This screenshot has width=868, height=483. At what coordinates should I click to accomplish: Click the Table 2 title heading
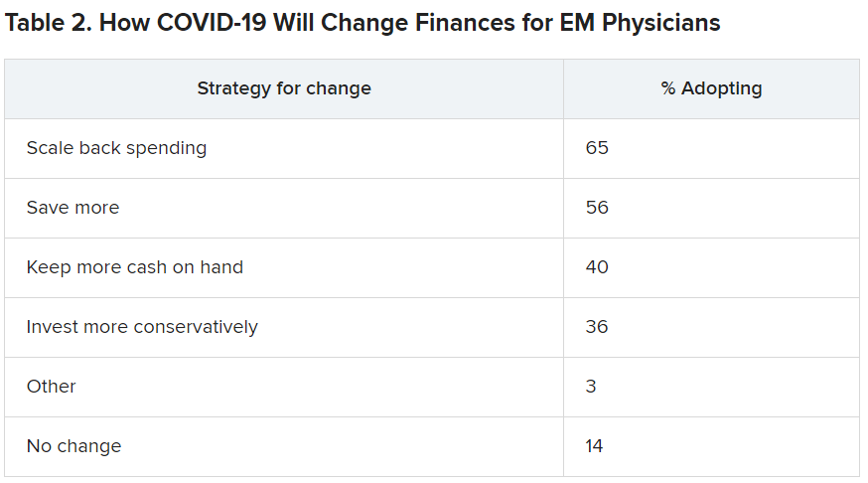click(x=362, y=23)
